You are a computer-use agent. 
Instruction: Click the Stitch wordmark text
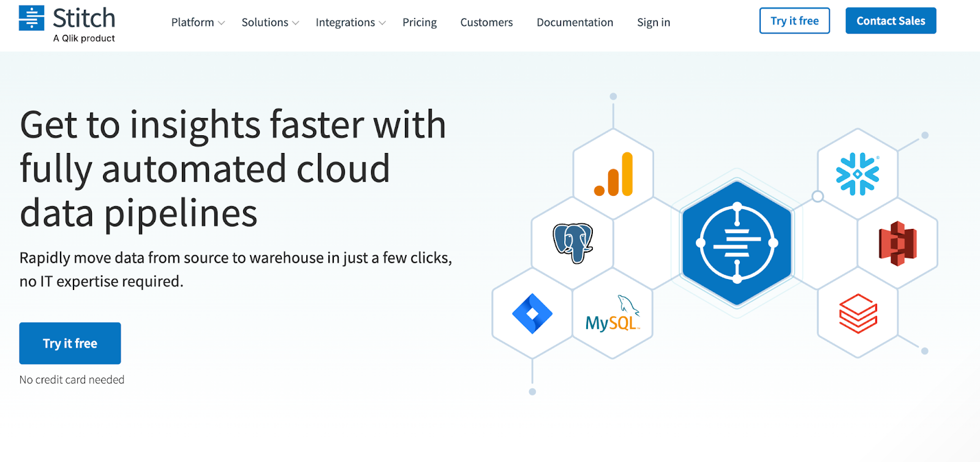point(84,18)
